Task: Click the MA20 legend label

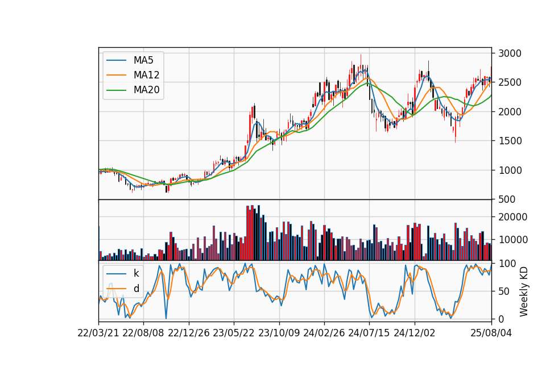Action: [146, 90]
